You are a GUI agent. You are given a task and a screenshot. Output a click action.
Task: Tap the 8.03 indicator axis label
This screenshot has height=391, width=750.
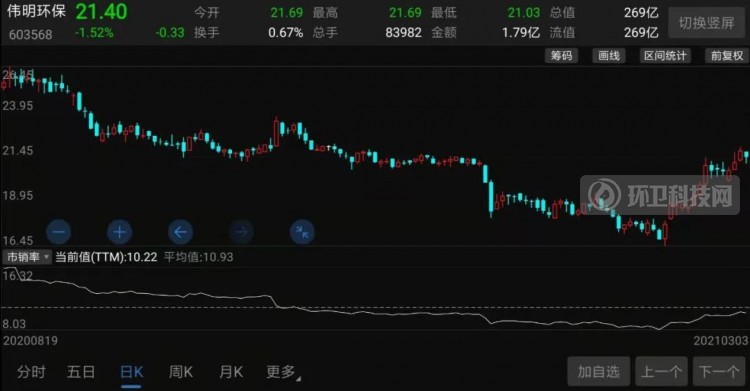[14, 324]
